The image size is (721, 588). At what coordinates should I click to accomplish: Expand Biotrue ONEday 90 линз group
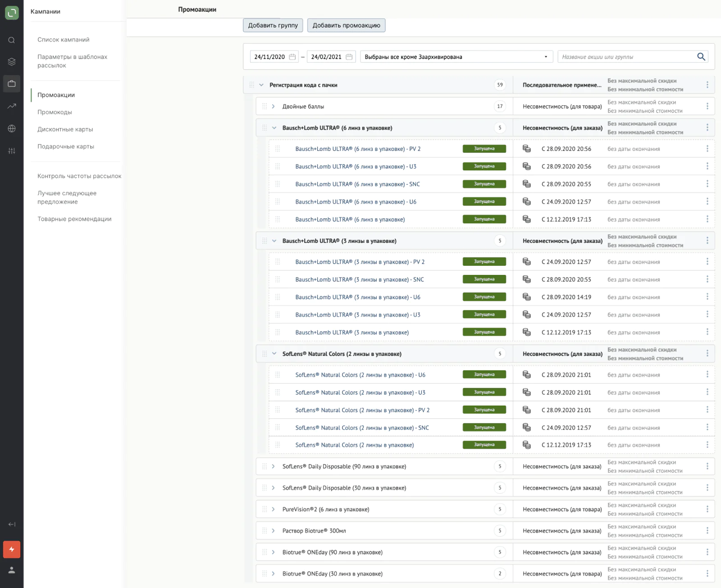click(274, 552)
